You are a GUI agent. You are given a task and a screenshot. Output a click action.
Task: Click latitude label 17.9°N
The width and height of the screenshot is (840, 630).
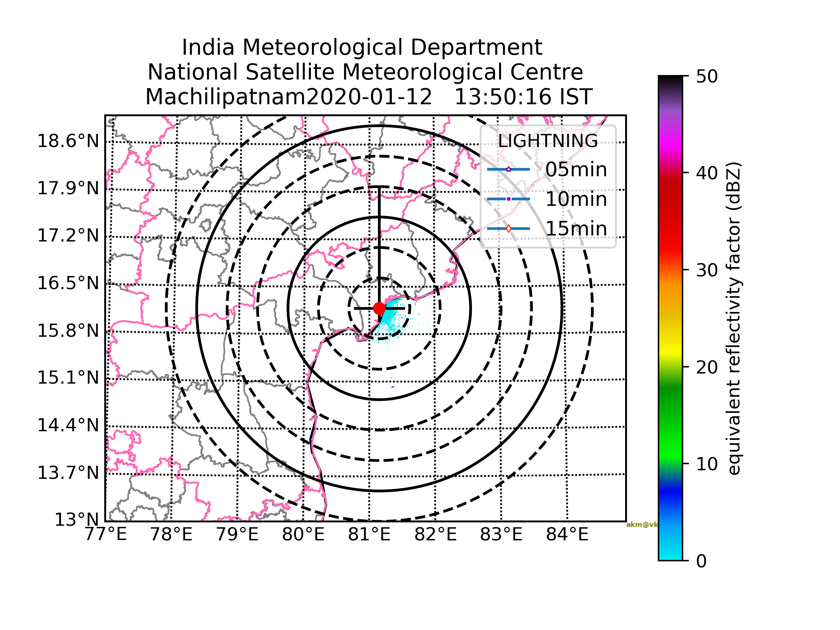click(x=68, y=189)
